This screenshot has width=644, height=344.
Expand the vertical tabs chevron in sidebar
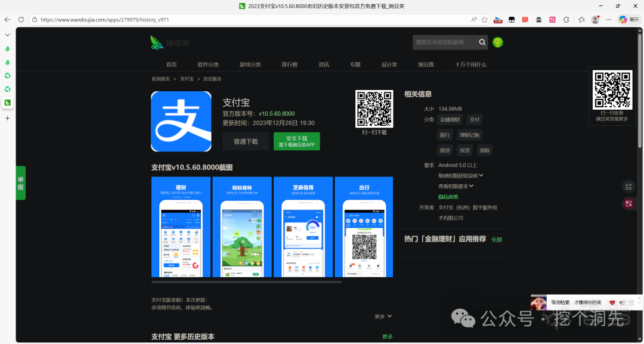[x=7, y=35]
